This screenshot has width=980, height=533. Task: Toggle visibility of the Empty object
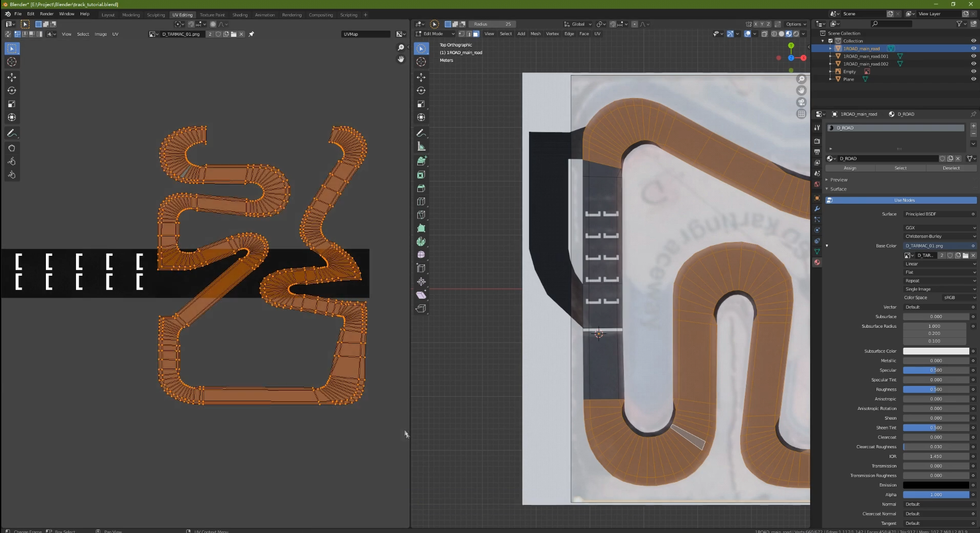click(973, 71)
